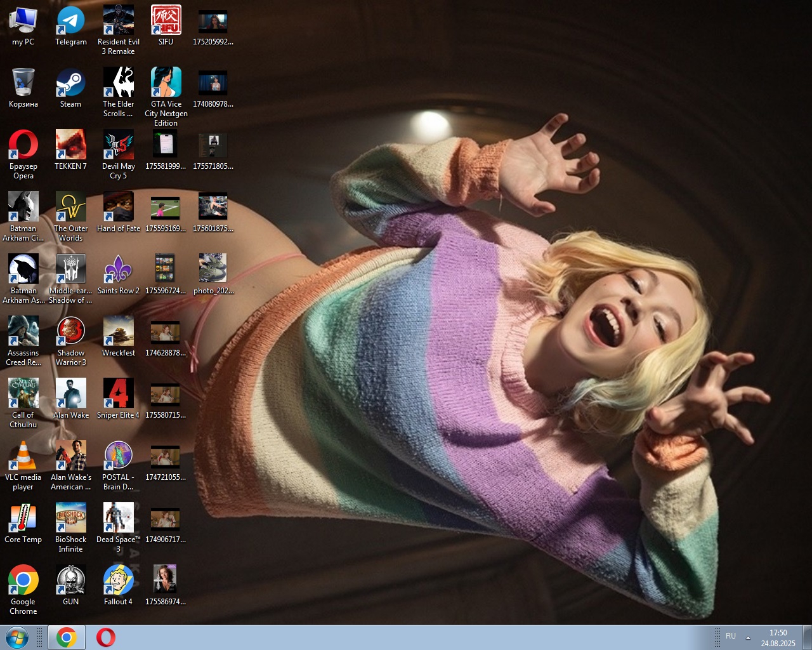Screen dimensions: 812x650
Task: Show hidden system tray icons
Action: [748, 637]
